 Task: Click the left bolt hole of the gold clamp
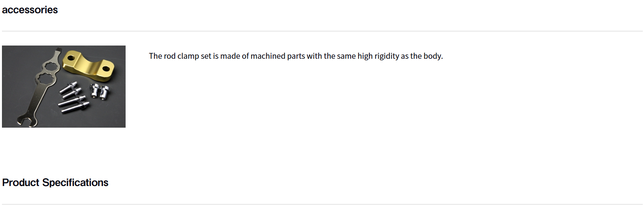tap(71, 58)
